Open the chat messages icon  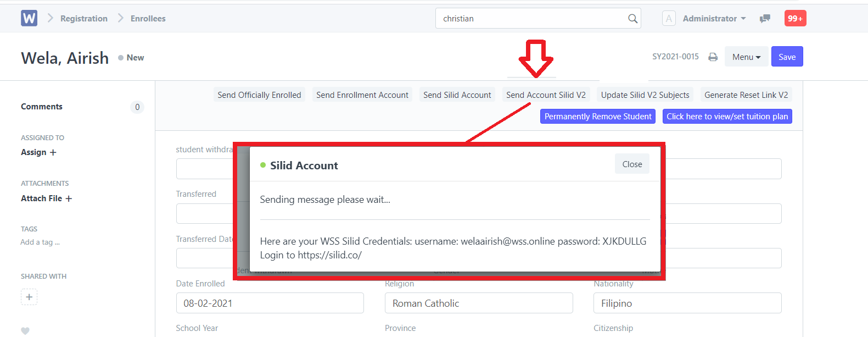click(x=765, y=19)
